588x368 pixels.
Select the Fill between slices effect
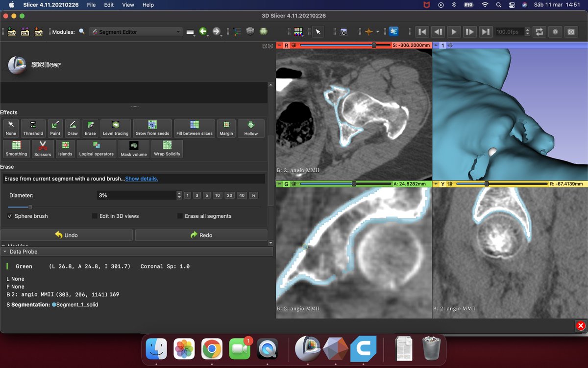(195, 128)
